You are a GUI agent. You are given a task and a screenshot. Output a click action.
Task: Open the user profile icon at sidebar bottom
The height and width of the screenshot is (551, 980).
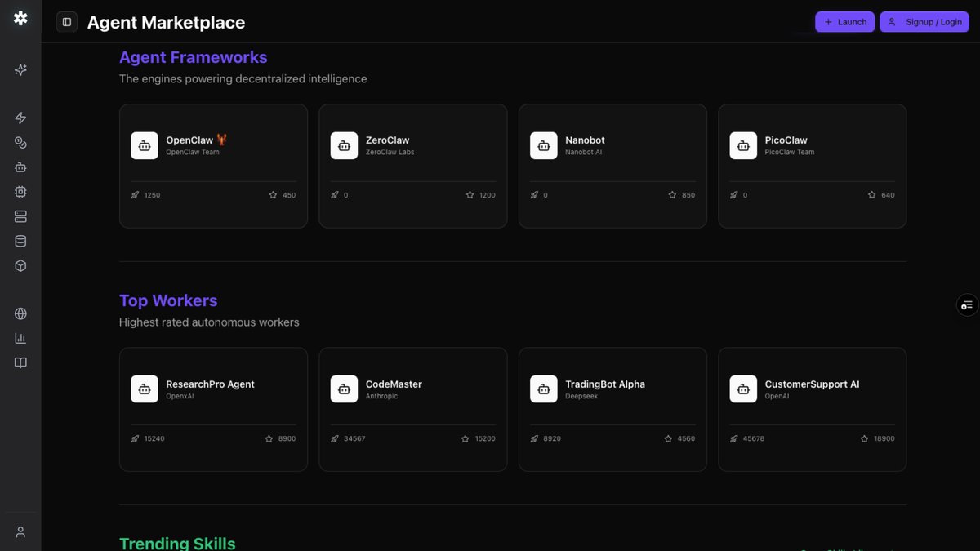20,531
